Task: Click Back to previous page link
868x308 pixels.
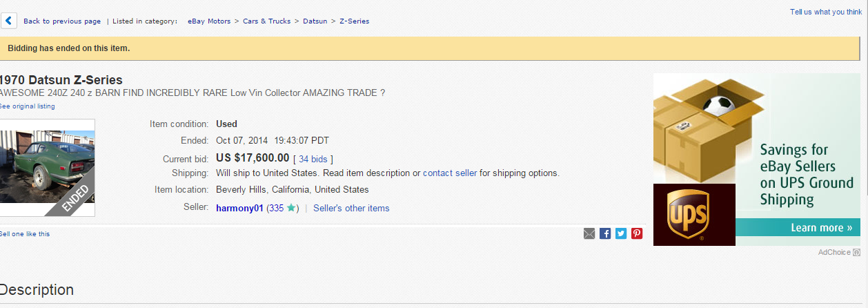Action: [x=62, y=21]
